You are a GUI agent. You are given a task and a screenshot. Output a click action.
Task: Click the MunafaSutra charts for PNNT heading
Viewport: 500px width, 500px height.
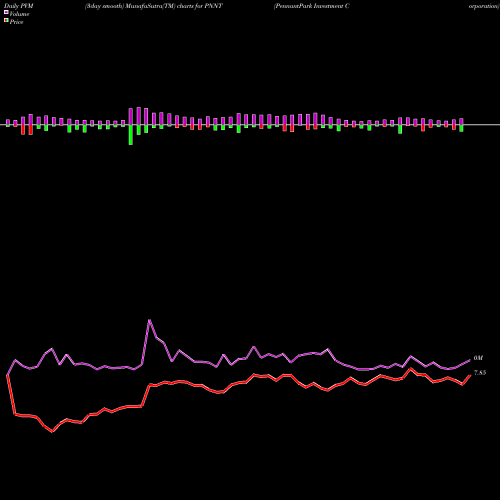(154, 6)
